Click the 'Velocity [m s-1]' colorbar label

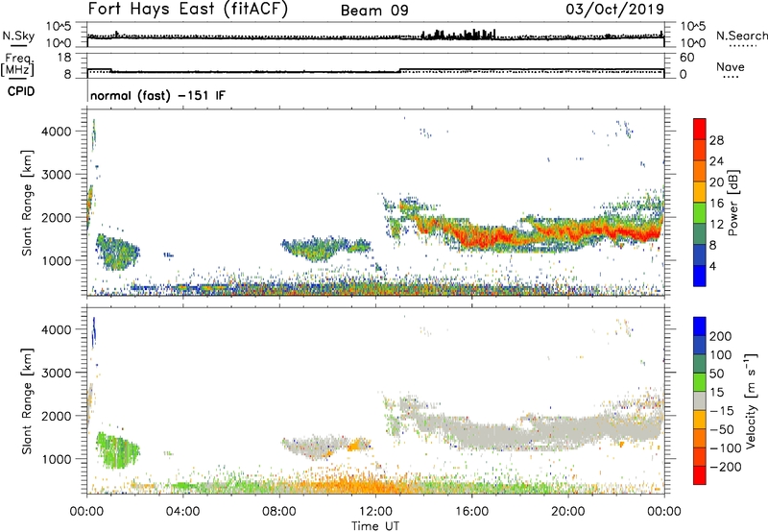pyautogui.click(x=751, y=400)
